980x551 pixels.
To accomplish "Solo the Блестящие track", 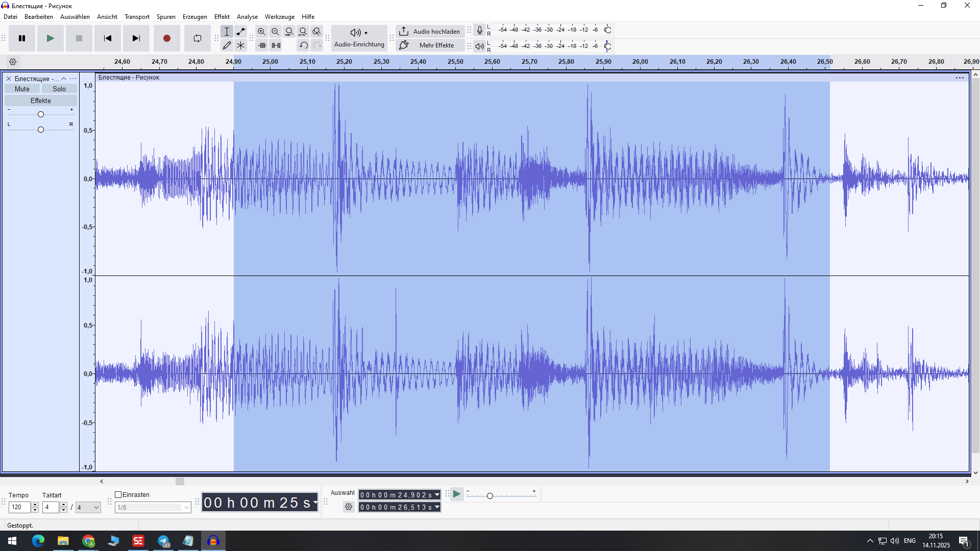I will [x=59, y=89].
